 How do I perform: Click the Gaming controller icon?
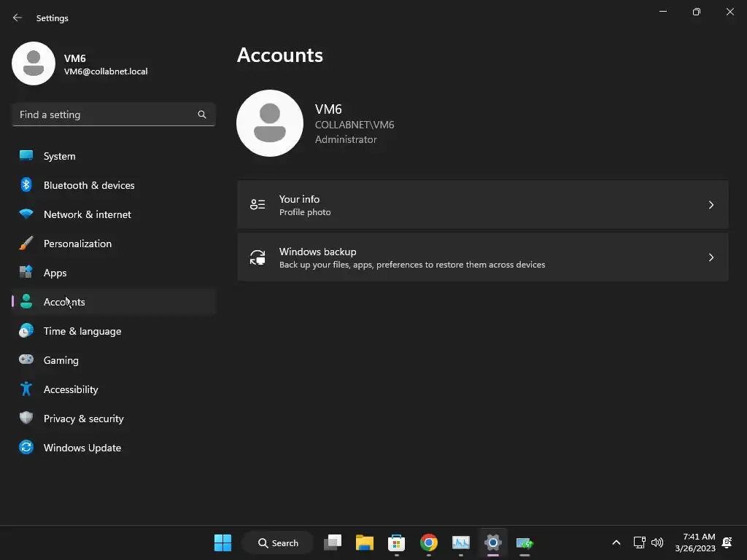(x=26, y=359)
